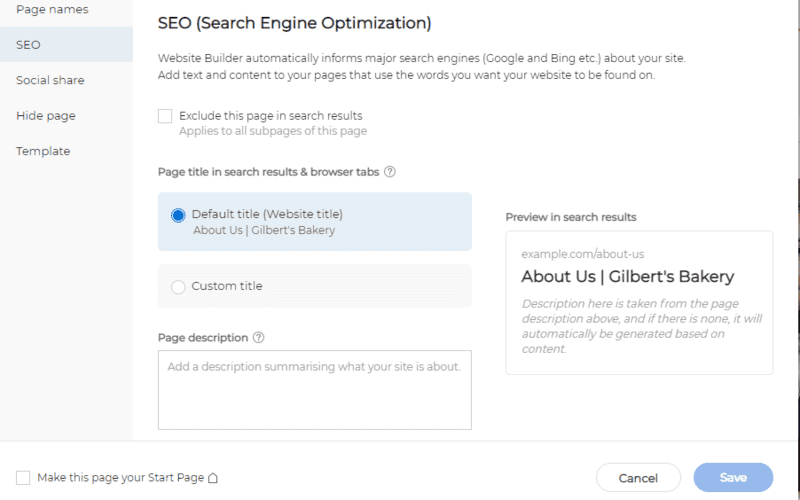Screen dimensions: 800x500
Task: Focus the Page description text area
Action: click(x=315, y=390)
